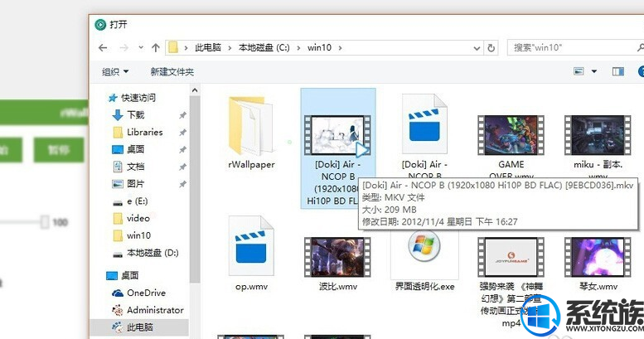Select Administrator in the navigation pane
The width and height of the screenshot is (644, 339).
pos(155,310)
